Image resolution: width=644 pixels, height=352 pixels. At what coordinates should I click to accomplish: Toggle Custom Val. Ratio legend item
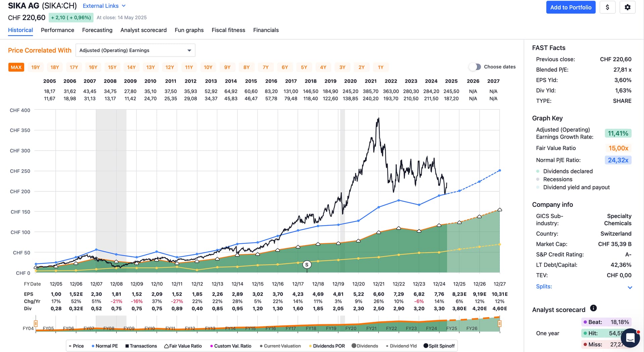pos(230,346)
